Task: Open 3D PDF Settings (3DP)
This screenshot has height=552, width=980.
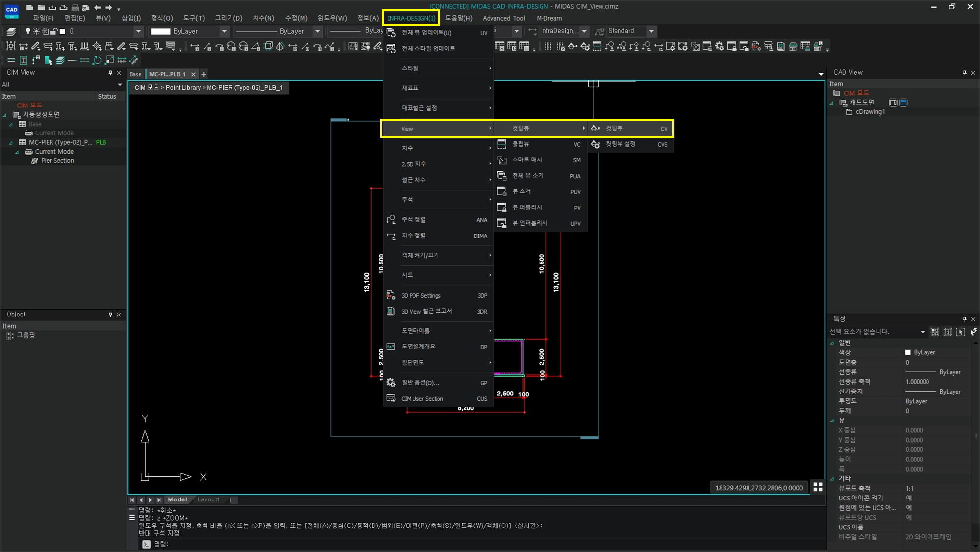Action: [x=438, y=295]
